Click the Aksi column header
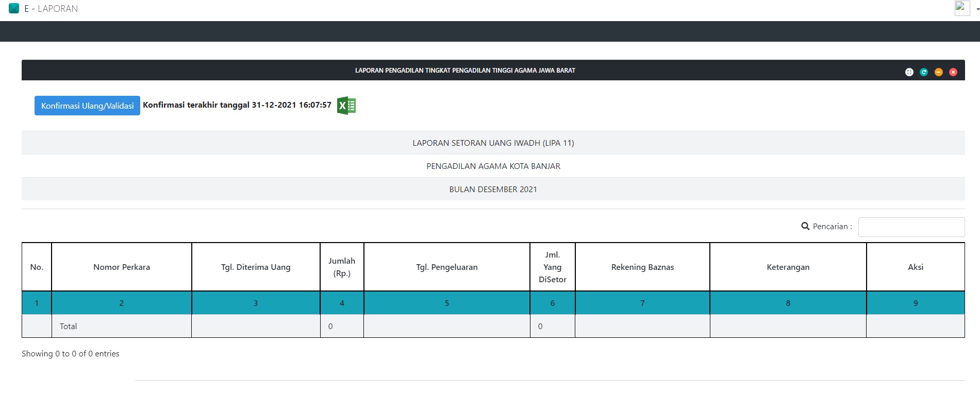The height and width of the screenshot is (394, 980). coord(916,267)
